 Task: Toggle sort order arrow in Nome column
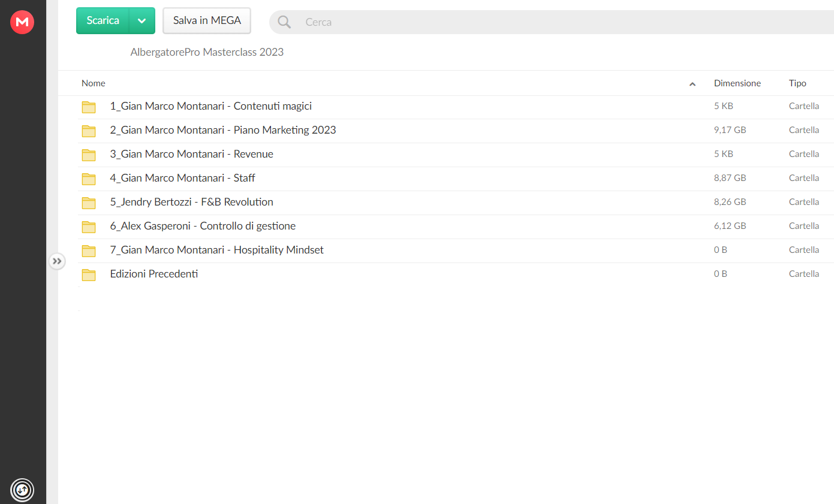pyautogui.click(x=693, y=84)
